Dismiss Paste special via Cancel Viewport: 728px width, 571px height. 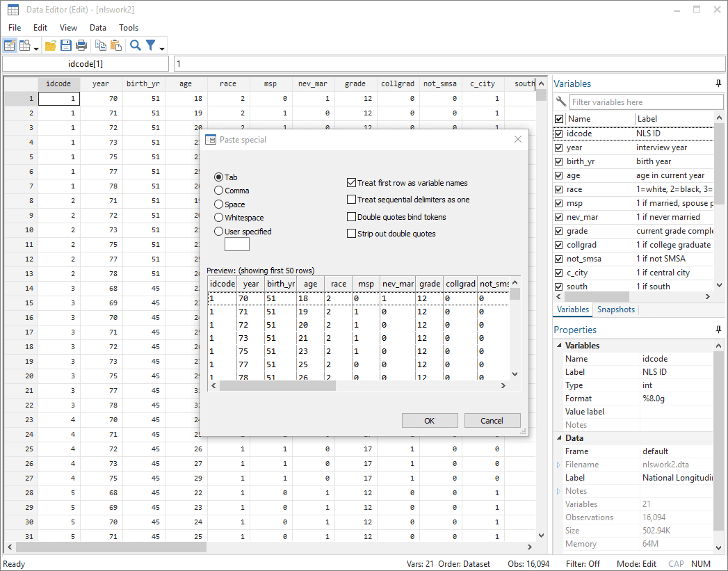[492, 420]
